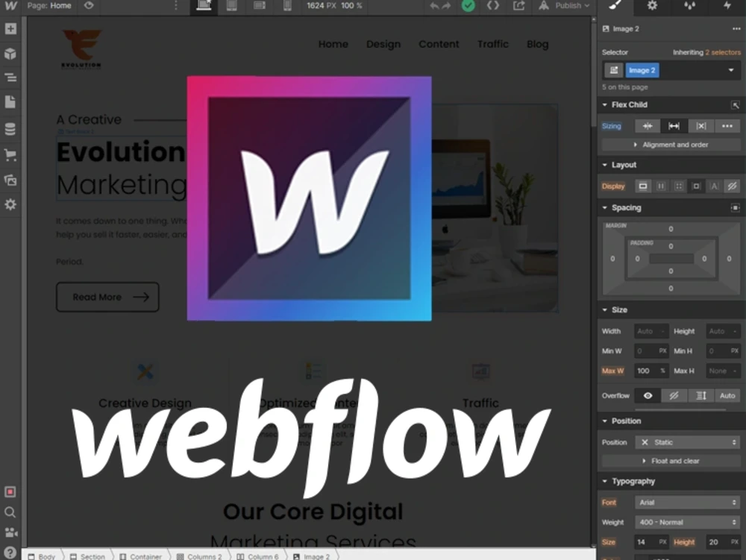
Task: Click the Image 2 selector tag
Action: [642, 70]
